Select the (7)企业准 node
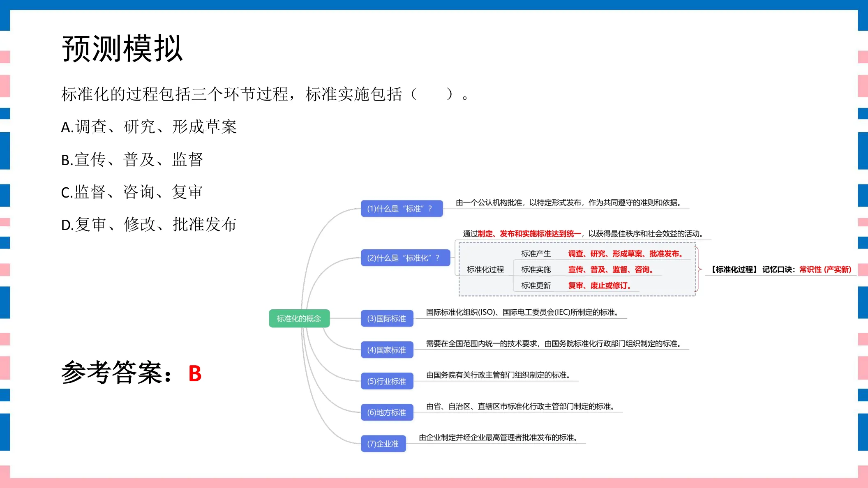Image resolution: width=868 pixels, height=488 pixels. point(383,444)
